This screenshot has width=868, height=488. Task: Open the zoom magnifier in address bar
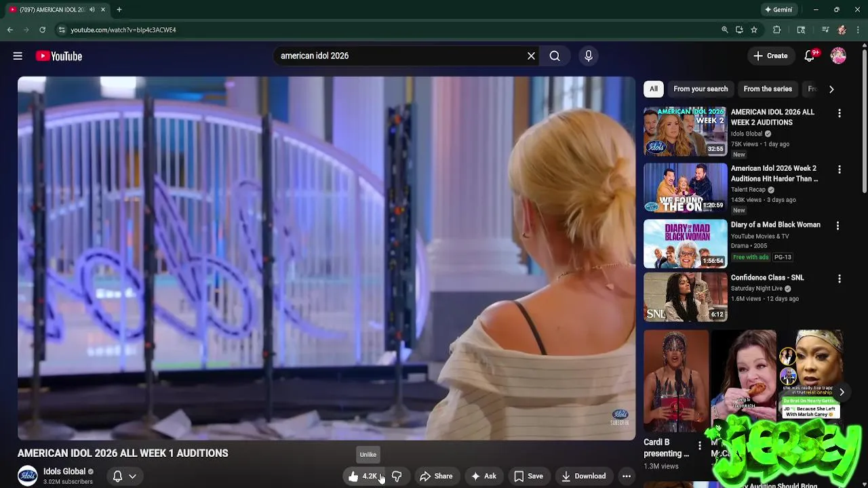coord(725,30)
